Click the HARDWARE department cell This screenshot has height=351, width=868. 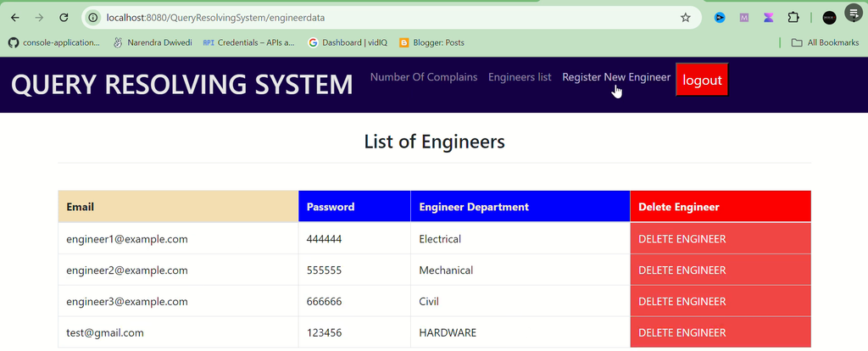pos(520,332)
